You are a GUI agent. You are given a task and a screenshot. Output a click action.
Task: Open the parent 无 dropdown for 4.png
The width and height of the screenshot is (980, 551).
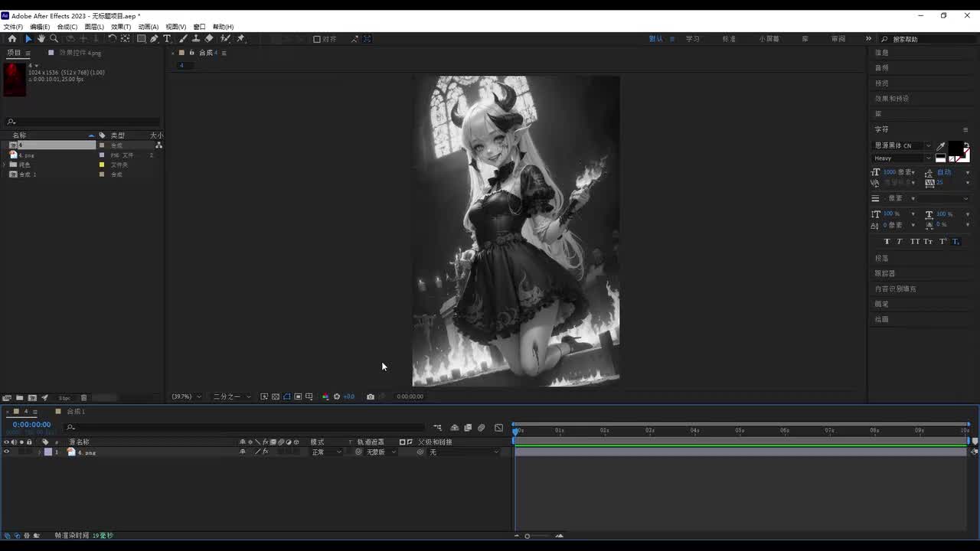(464, 452)
